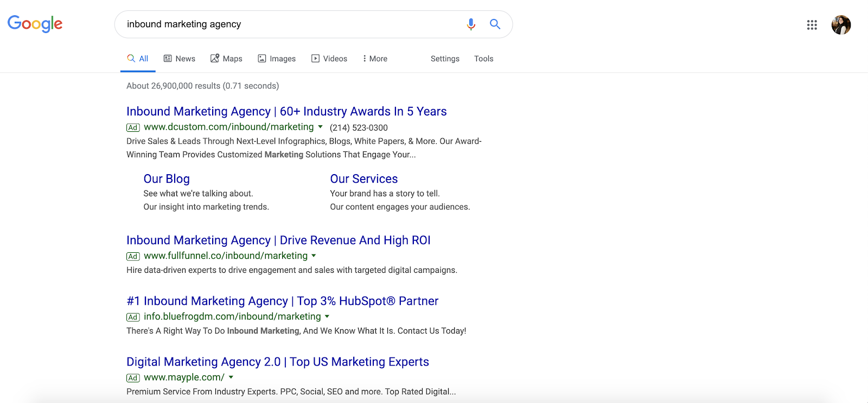The image size is (868, 403).
Task: Open the Our Blog sitelink
Action: 167,179
